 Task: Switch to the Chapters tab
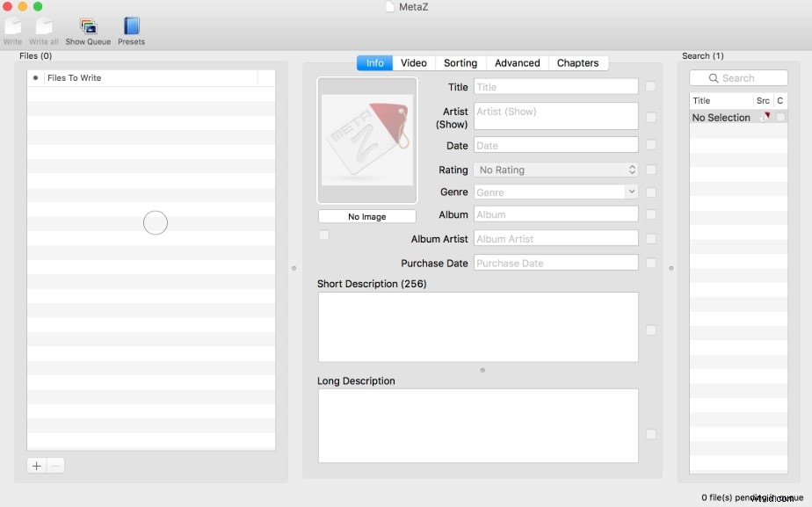(x=578, y=62)
